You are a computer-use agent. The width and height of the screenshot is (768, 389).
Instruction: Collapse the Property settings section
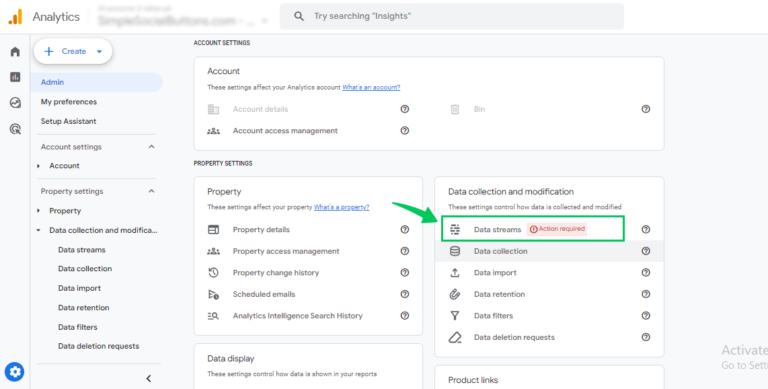(151, 191)
